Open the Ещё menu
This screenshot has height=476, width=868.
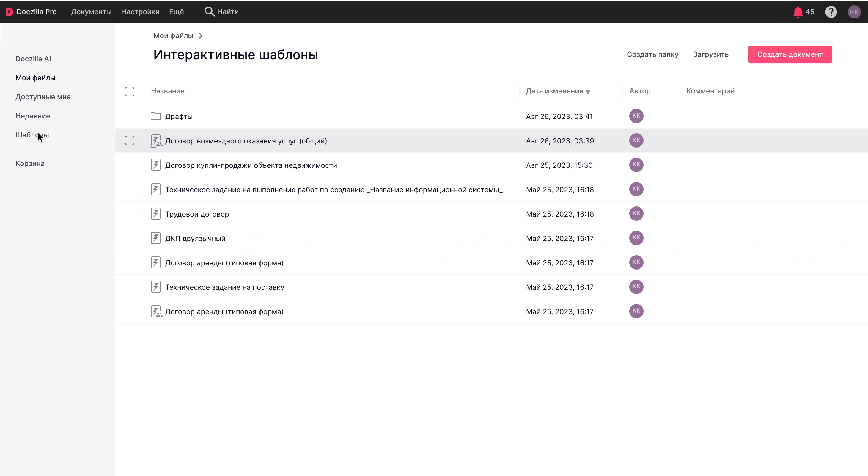click(176, 12)
